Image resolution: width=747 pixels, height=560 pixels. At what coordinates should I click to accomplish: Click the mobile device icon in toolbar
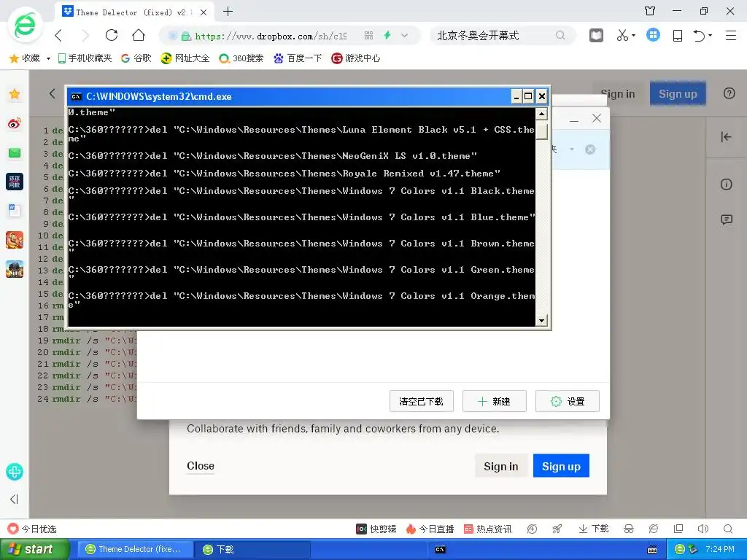tap(678, 36)
